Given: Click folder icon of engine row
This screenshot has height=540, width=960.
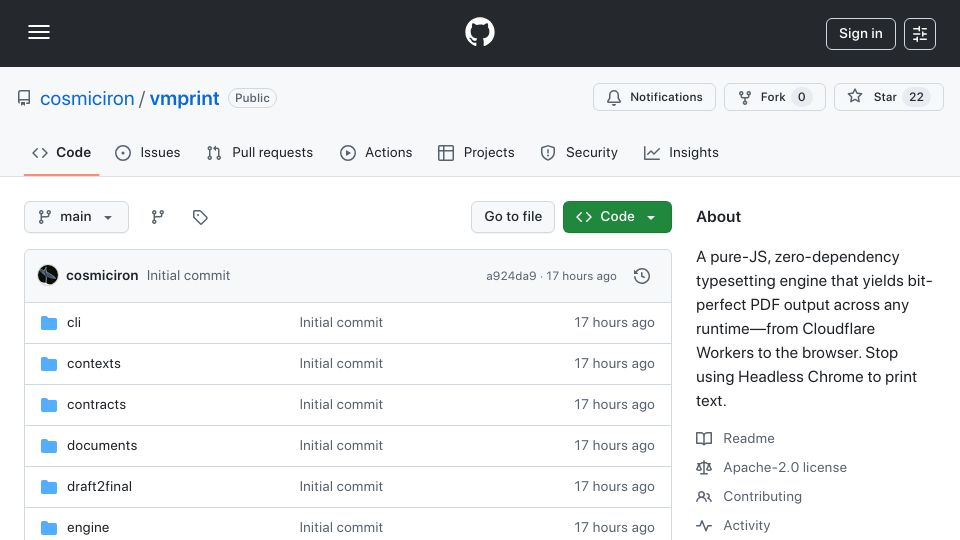Looking at the screenshot, I should pos(49,528).
